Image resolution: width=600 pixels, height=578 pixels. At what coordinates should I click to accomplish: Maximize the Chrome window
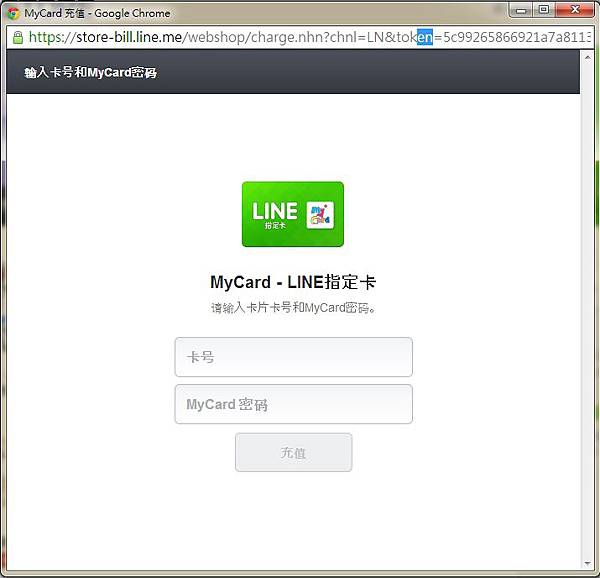(544, 10)
